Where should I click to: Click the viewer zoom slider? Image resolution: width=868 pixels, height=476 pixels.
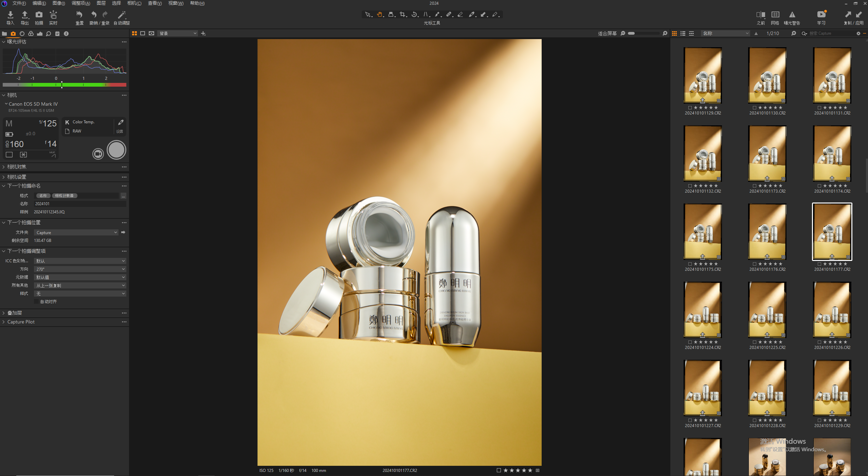point(644,33)
